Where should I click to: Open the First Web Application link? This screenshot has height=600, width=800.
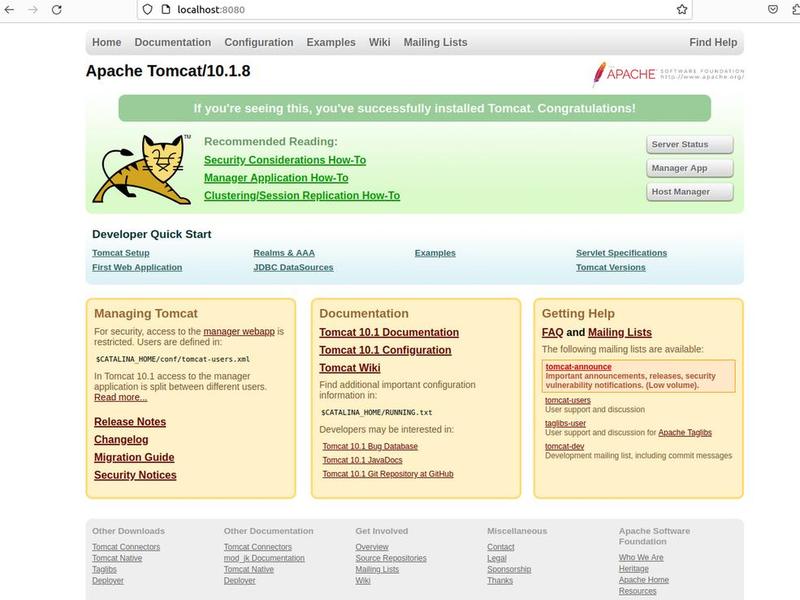[x=137, y=267]
